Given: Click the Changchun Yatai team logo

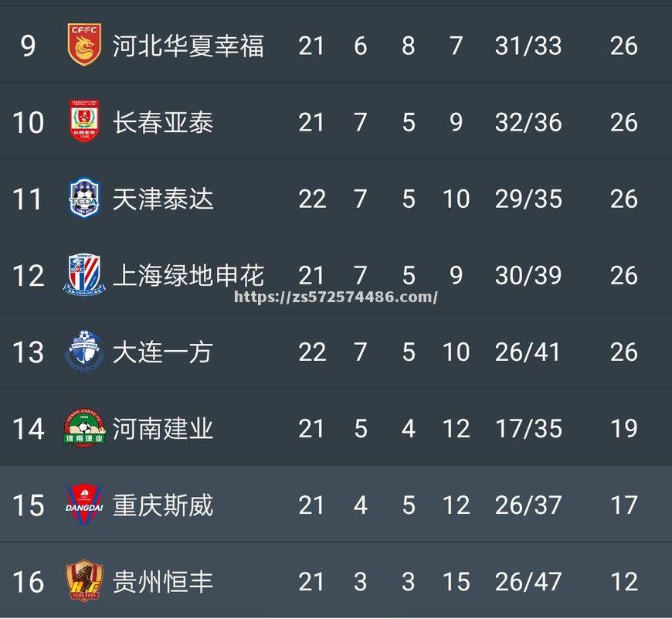Looking at the screenshot, I should pyautogui.click(x=84, y=121).
